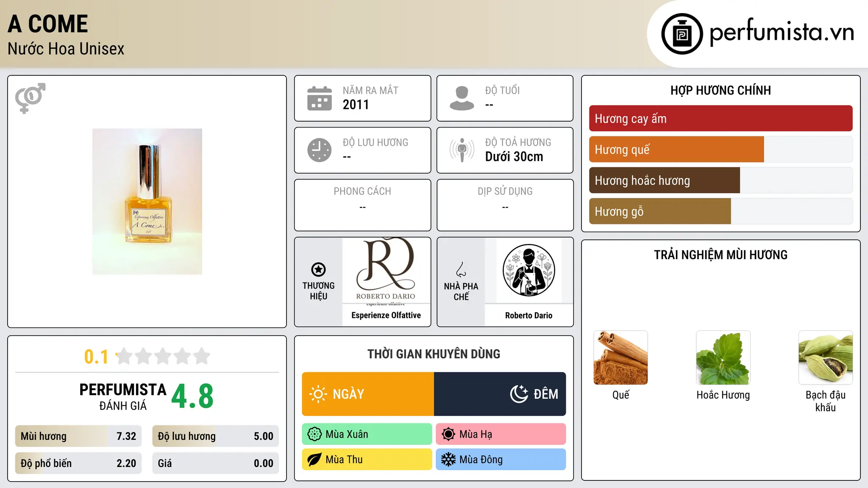Choose the Mùa Hạ season tag
The height and width of the screenshot is (488, 868).
(x=501, y=434)
